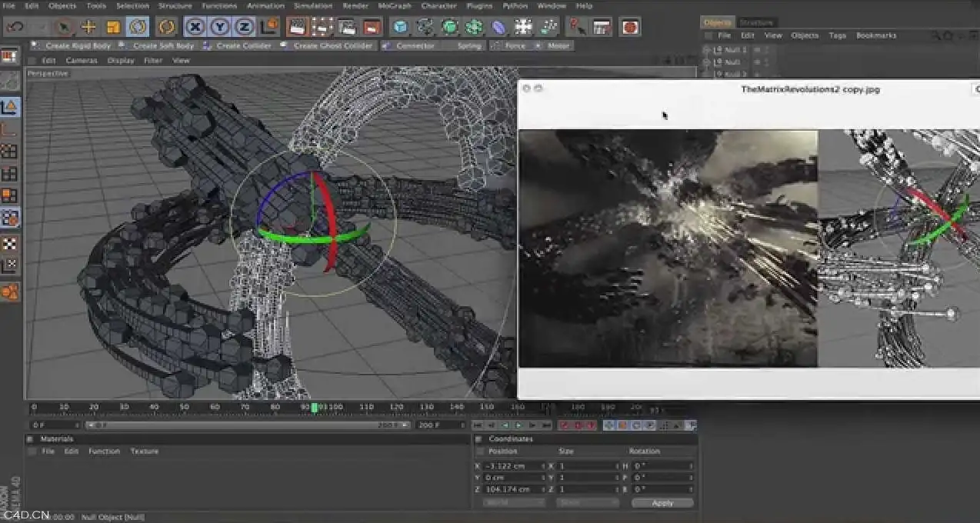
Task: Click the Rotation H field stepper arrows
Action: (691, 466)
